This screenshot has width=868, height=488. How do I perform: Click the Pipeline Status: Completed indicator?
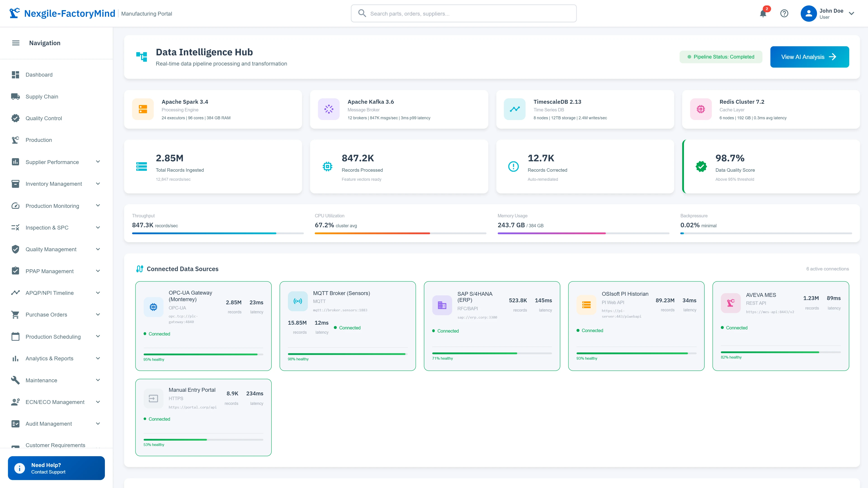point(721,57)
